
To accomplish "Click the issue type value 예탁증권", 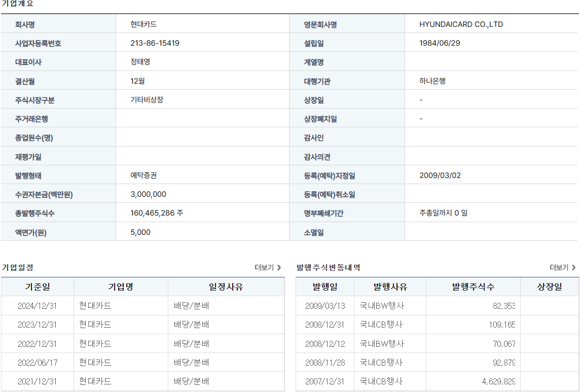I will pyautogui.click(x=143, y=175).
